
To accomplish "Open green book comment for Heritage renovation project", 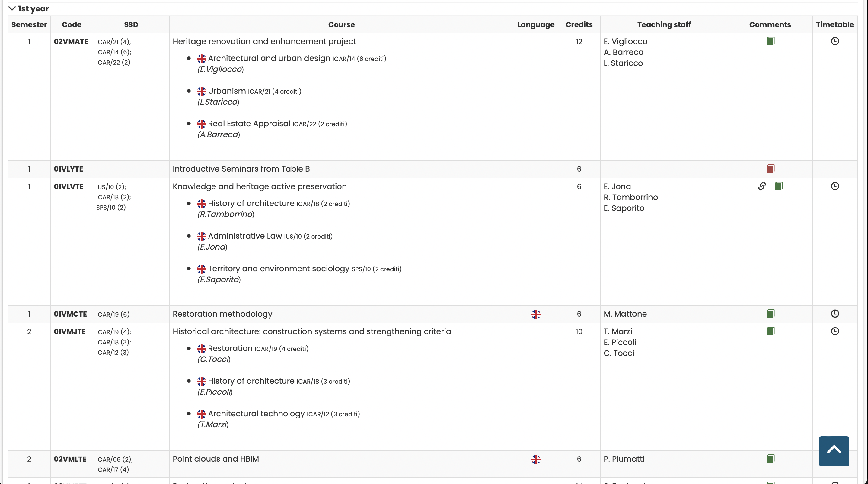I will pyautogui.click(x=770, y=41).
